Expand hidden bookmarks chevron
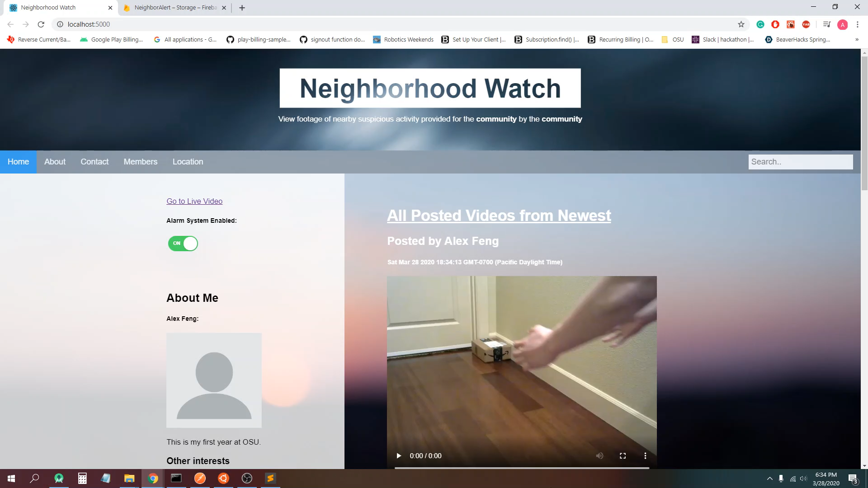This screenshot has width=868, height=488. [x=857, y=40]
